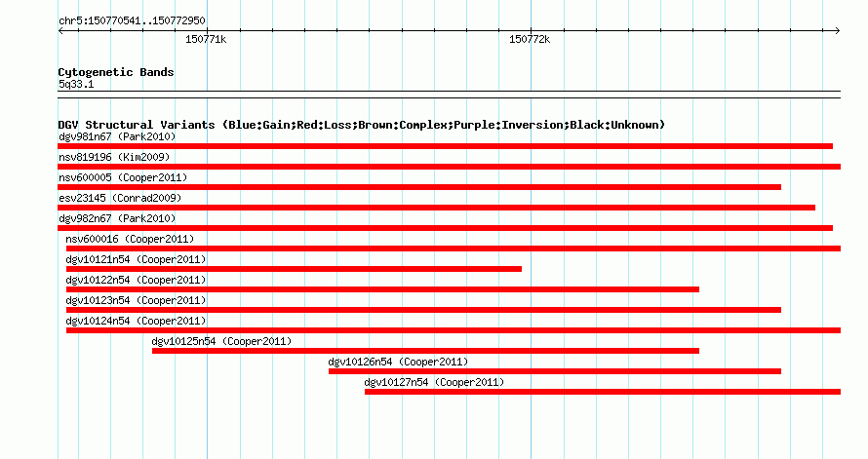This screenshot has width=868, height=459.
Task: Click the red bar under dgv10125n54
Action: point(425,351)
